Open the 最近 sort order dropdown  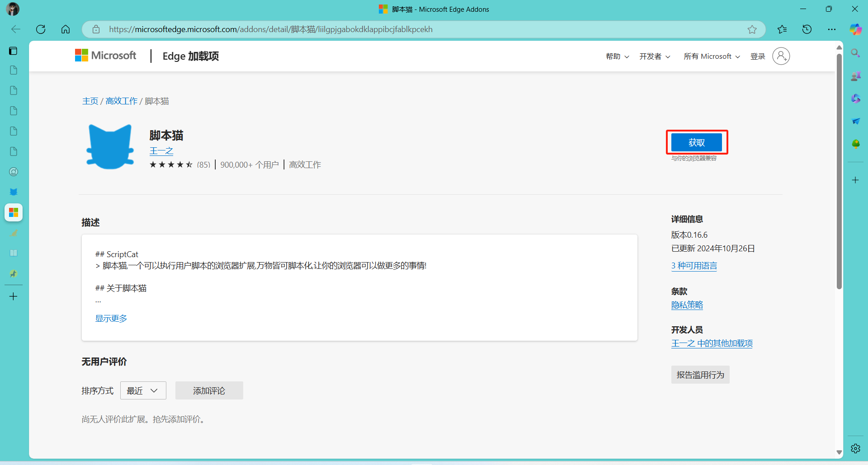click(x=143, y=390)
